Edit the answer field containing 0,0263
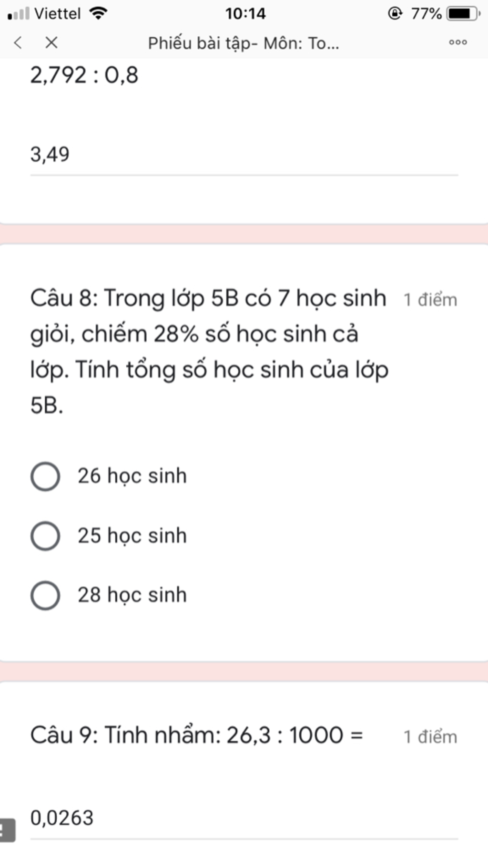The image size is (488, 868). point(244,818)
